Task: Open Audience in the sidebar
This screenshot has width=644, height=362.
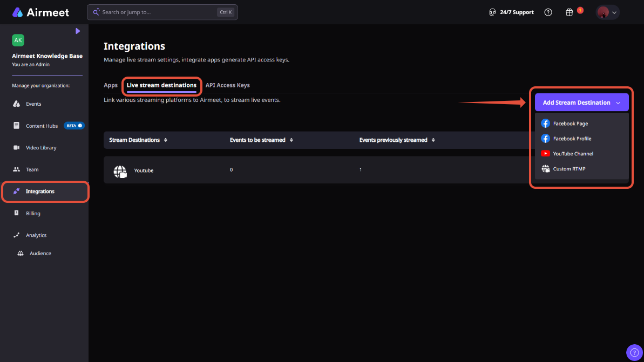Action: tap(40, 253)
